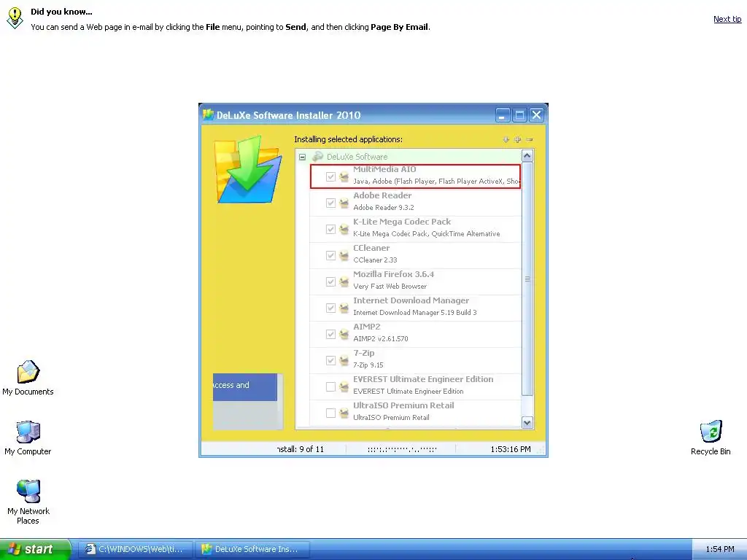Viewport: 747px width, 560px height.
Task: Click the DeLuXe installer title bar icon
Action: coord(208,114)
